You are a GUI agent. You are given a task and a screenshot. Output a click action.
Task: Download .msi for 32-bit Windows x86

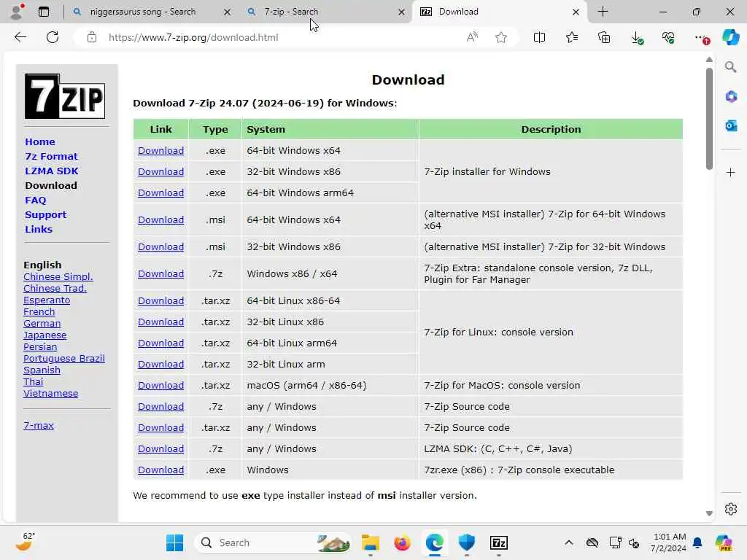(x=161, y=246)
